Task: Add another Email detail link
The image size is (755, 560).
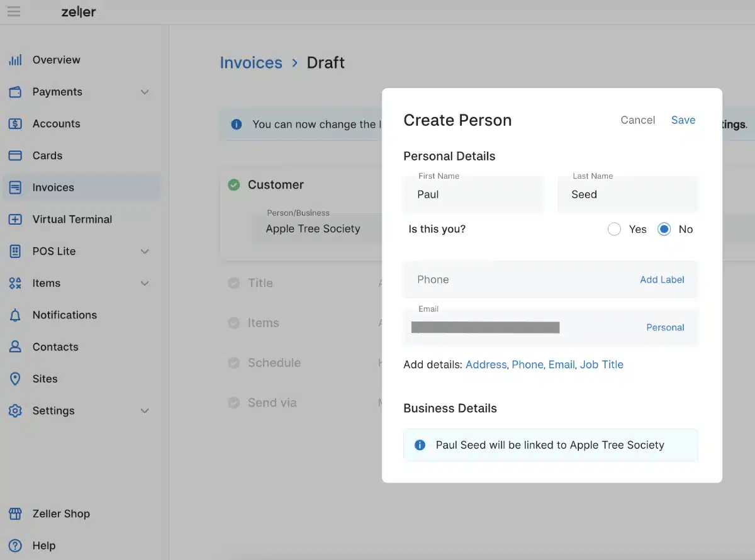Action: (x=561, y=365)
